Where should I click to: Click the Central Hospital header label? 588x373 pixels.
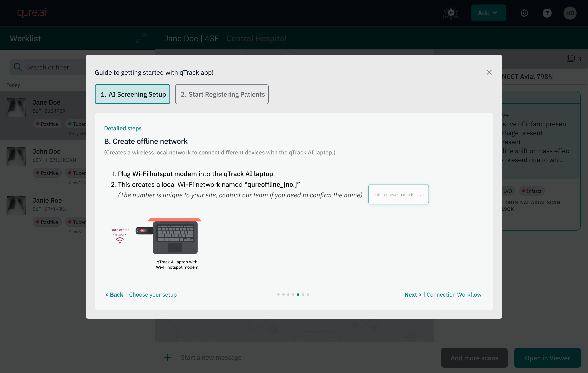pyautogui.click(x=256, y=38)
